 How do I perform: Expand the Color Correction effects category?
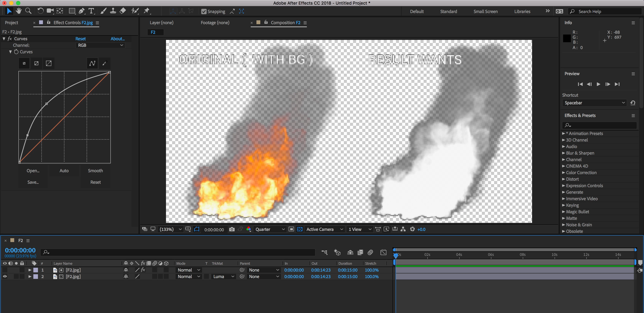581,173
